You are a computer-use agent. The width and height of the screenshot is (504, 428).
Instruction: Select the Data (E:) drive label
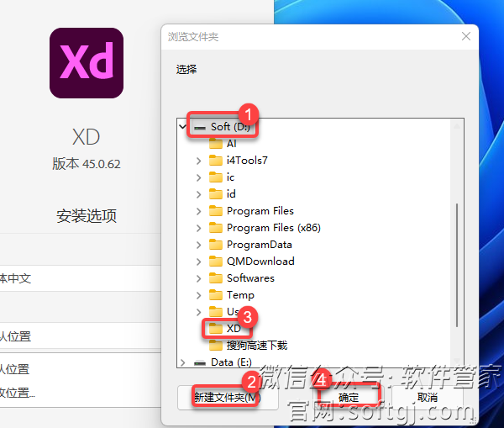pyautogui.click(x=231, y=362)
